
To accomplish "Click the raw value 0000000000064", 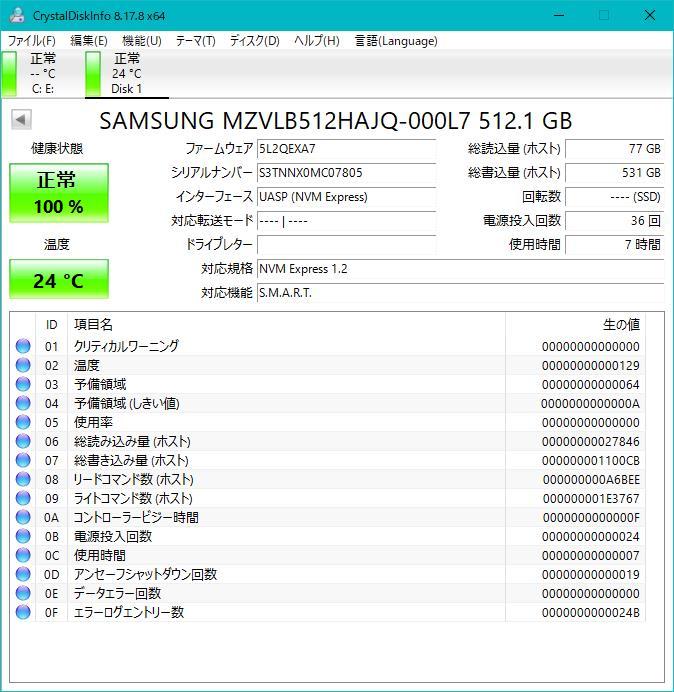I will click(591, 384).
